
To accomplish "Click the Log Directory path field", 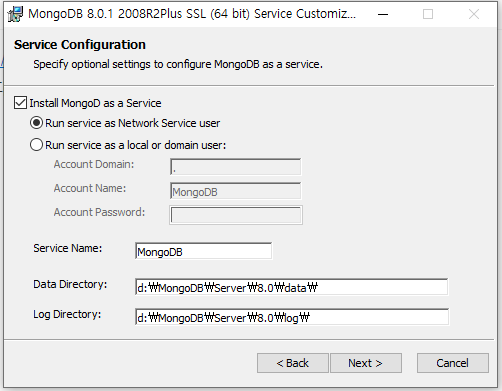I will [x=292, y=317].
